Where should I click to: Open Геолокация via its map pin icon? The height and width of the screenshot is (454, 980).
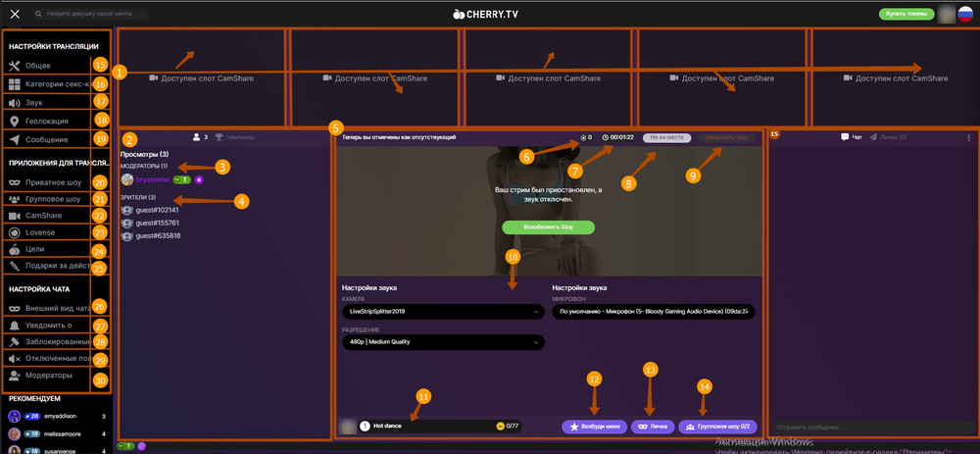[15, 122]
